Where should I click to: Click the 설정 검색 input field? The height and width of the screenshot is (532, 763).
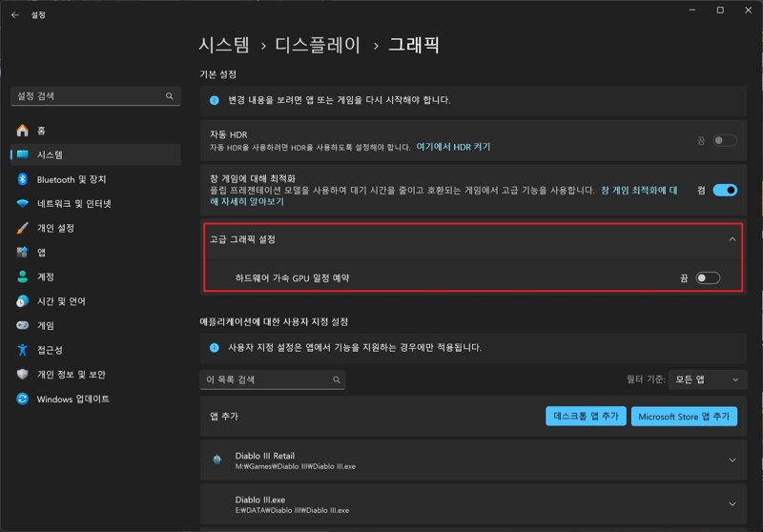pos(96,95)
